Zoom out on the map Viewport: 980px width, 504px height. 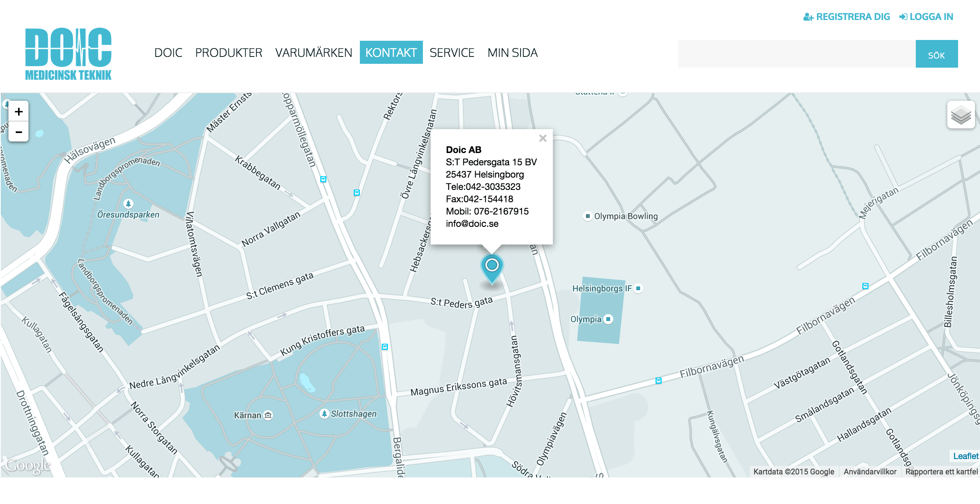(x=18, y=132)
